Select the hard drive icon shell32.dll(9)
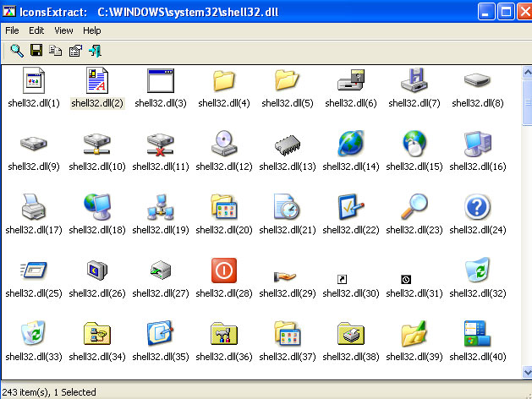The image size is (532, 399). [34, 144]
